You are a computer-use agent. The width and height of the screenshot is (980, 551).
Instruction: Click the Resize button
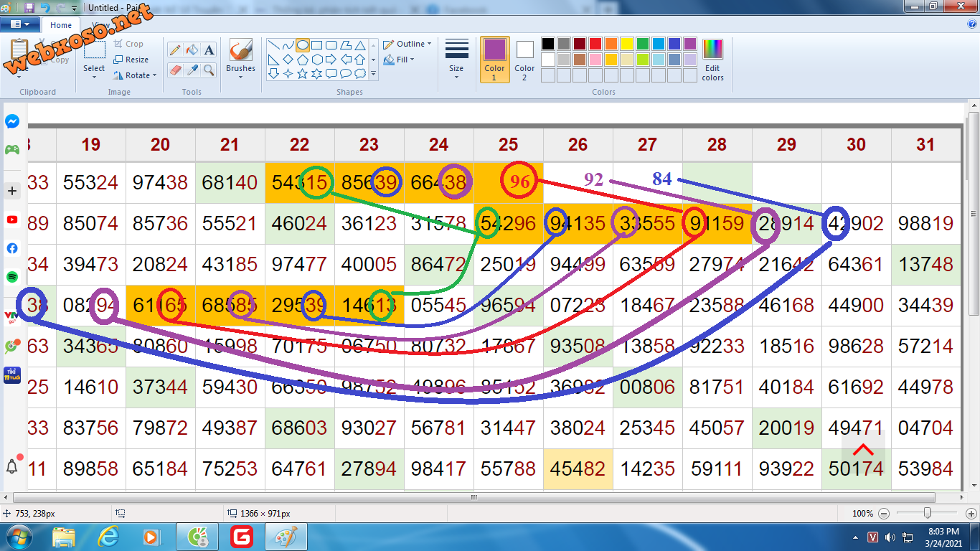click(x=131, y=60)
